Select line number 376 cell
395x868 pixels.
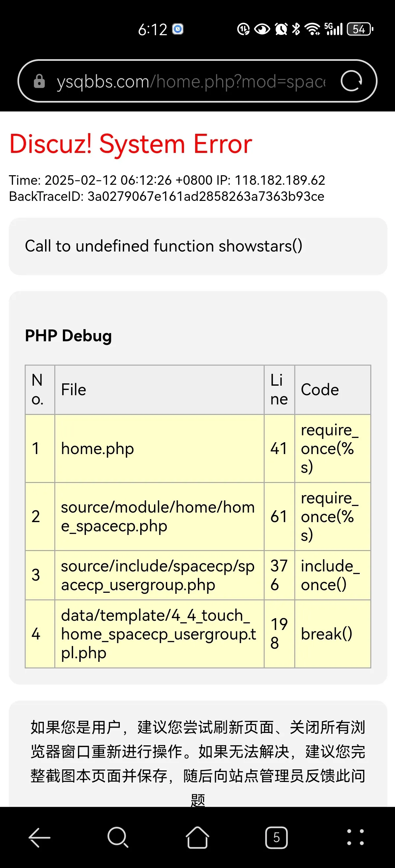click(x=279, y=575)
